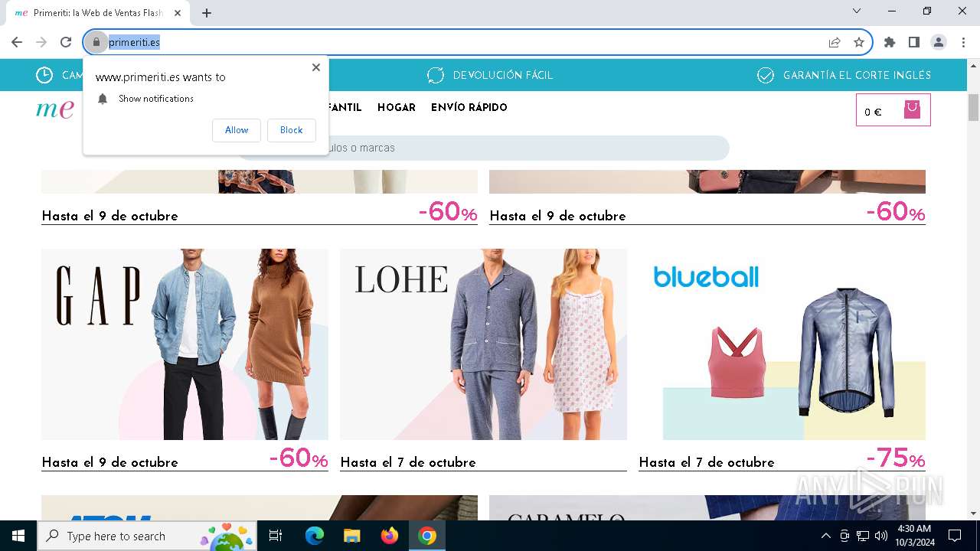Open the Chrome three-dot menu
This screenshot has height=551, width=980.
[963, 42]
